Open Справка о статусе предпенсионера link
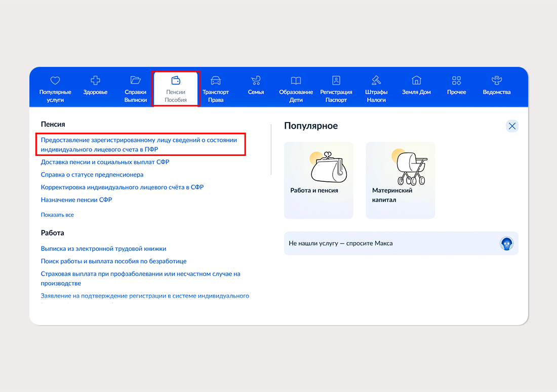This screenshot has width=557, height=392. (x=92, y=175)
